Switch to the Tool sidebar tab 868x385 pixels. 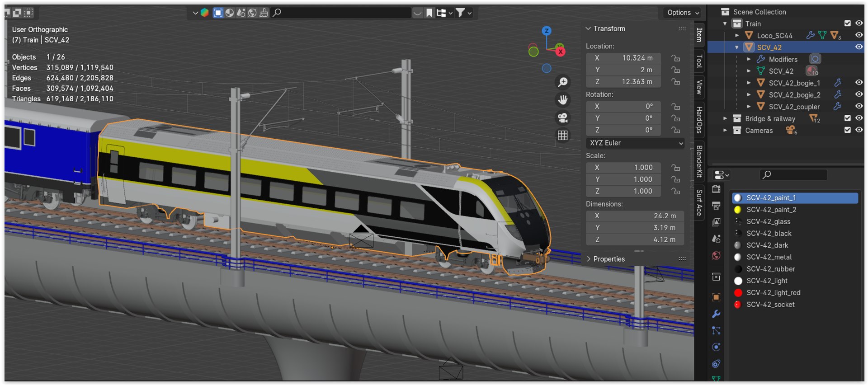[699, 61]
